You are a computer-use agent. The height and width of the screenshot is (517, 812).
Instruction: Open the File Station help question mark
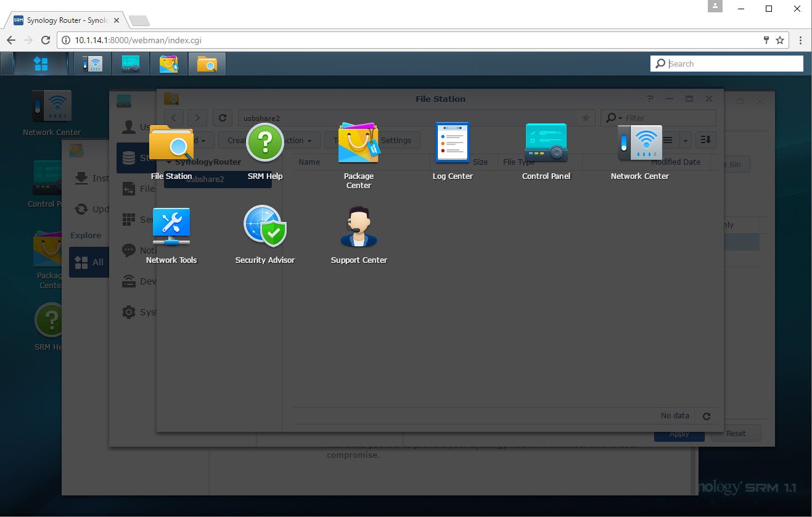pos(649,99)
